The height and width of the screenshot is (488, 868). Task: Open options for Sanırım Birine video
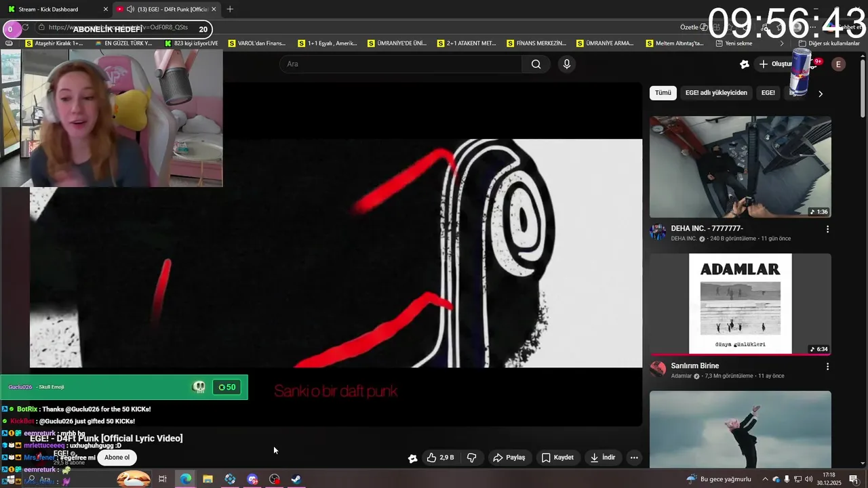tap(827, 367)
